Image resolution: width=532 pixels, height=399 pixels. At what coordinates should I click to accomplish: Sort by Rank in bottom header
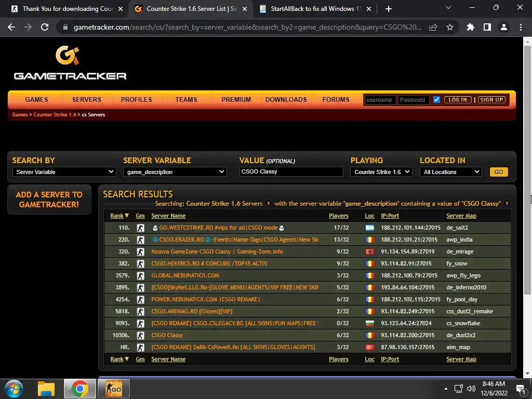(x=119, y=359)
